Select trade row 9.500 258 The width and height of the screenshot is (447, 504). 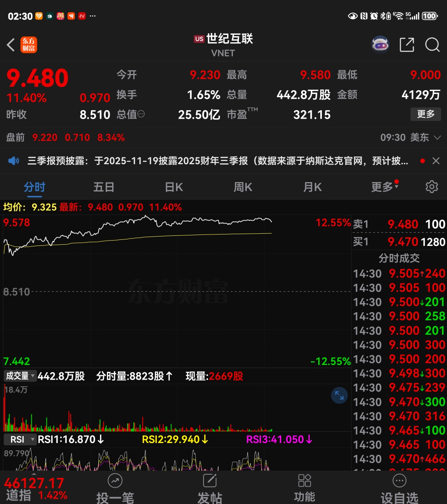click(399, 316)
